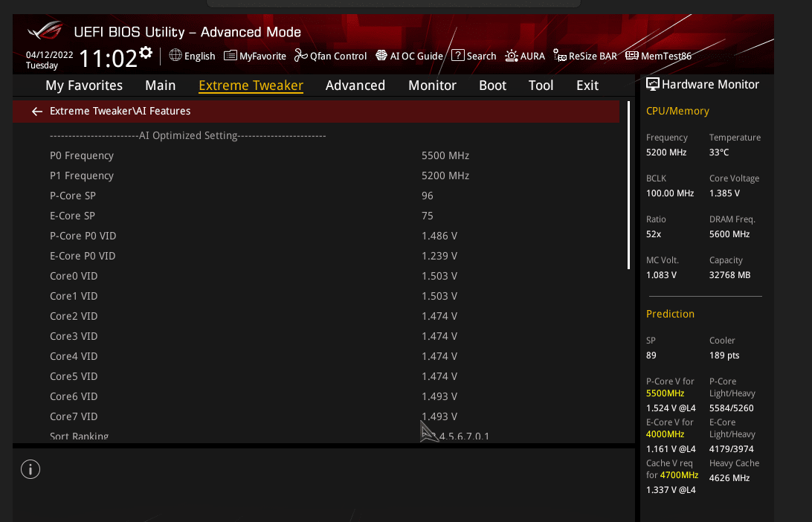Select the Core0 VID row
812x522 pixels.
click(x=316, y=276)
